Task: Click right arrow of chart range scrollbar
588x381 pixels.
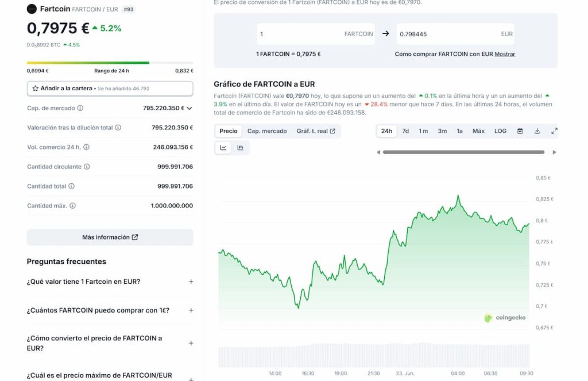Action: pyautogui.click(x=554, y=152)
